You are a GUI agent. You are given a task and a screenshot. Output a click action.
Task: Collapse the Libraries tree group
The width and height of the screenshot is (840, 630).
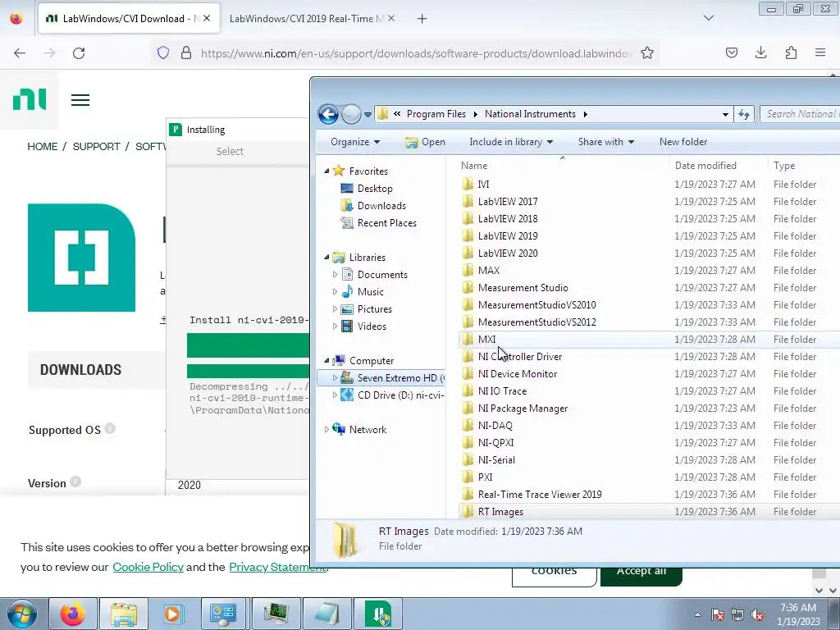click(x=326, y=257)
